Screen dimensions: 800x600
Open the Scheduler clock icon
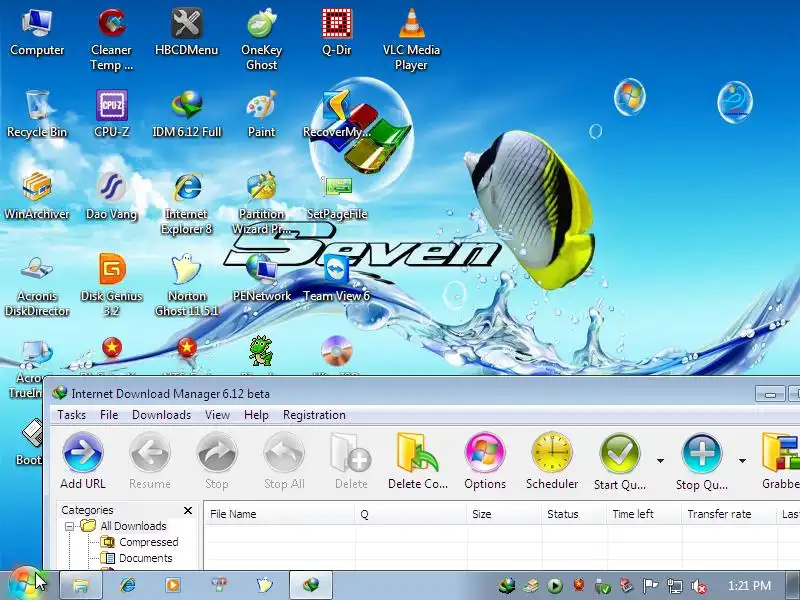click(552, 461)
